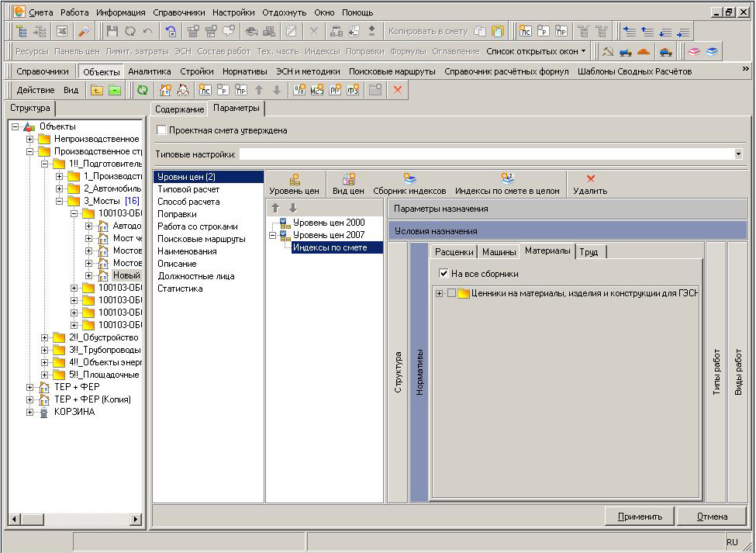The image size is (756, 553).
Task: Click the tree structure icon at top-left toolbar
Action: [22, 31]
